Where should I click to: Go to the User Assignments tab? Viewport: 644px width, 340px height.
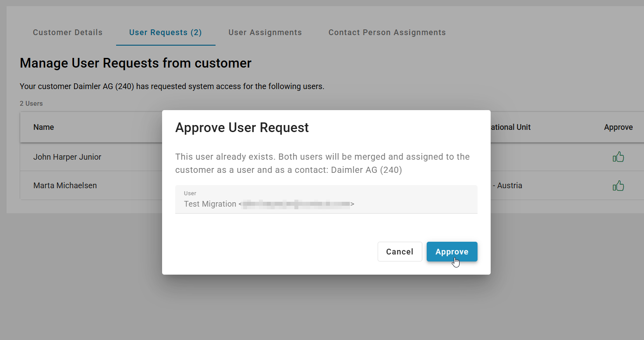265,32
